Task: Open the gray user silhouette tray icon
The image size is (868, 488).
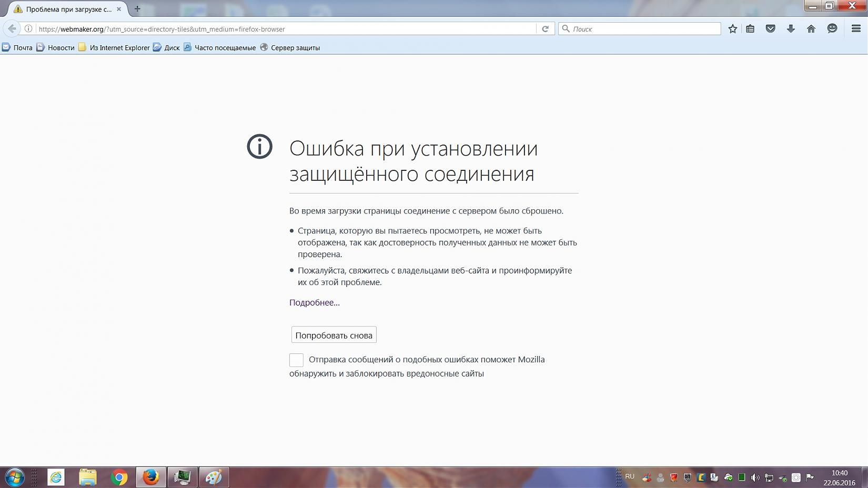Action: tap(661, 477)
